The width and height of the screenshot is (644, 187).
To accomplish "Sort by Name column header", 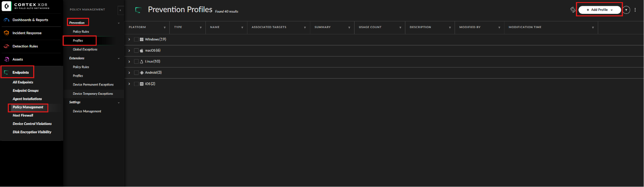I will tap(215, 27).
